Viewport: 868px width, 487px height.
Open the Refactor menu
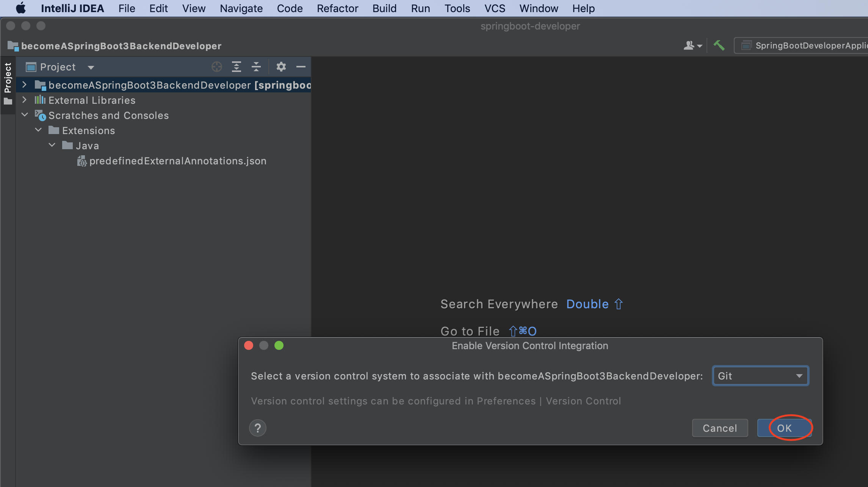tap(337, 8)
